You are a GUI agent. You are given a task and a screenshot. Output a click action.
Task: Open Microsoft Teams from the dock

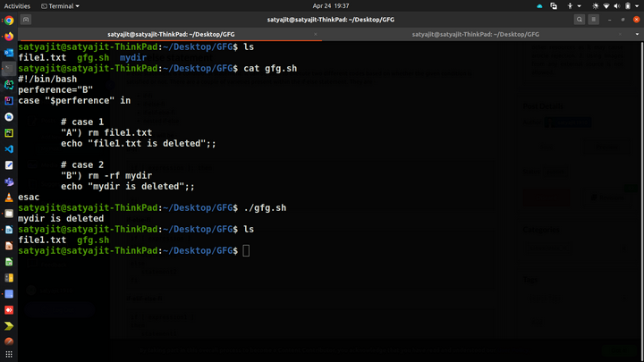pos(9,181)
